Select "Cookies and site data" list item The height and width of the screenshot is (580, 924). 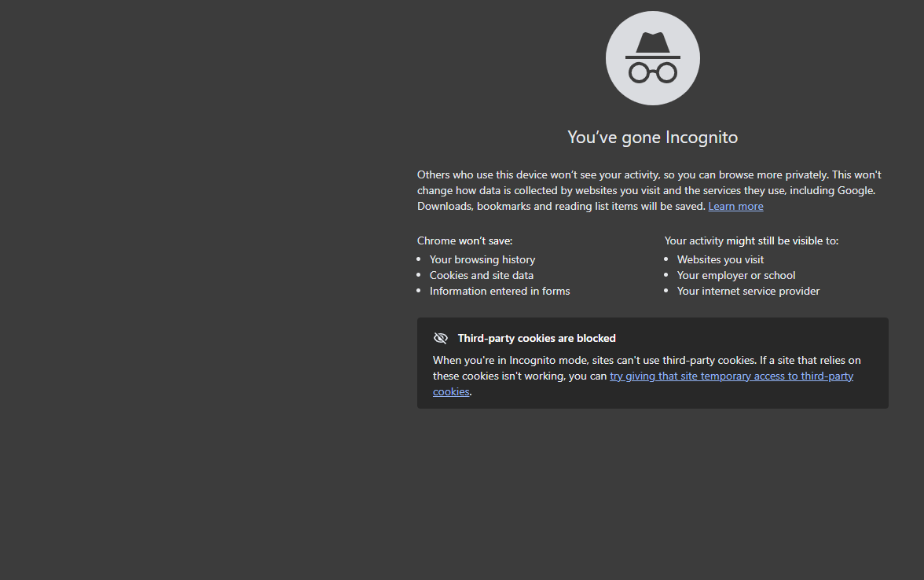pyautogui.click(x=482, y=275)
